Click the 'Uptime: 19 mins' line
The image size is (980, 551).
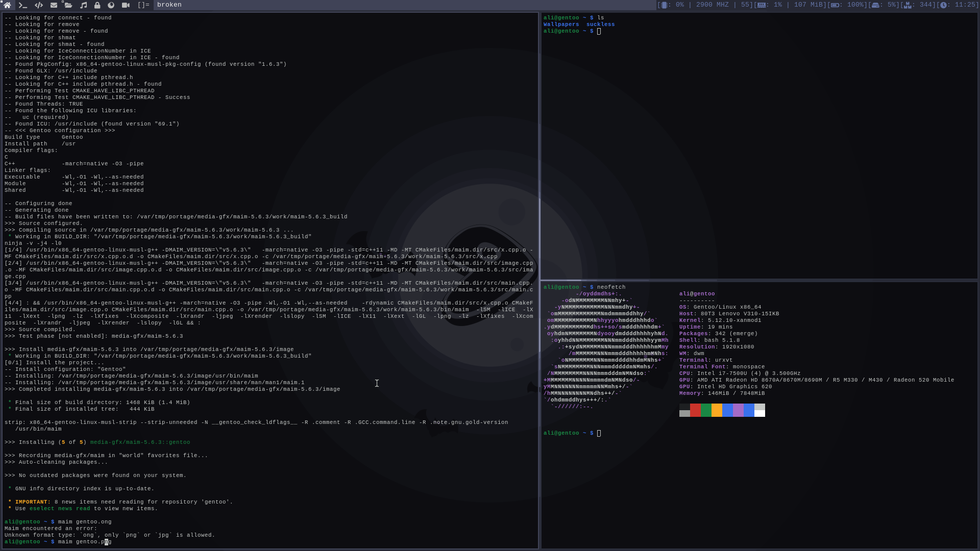(x=706, y=327)
